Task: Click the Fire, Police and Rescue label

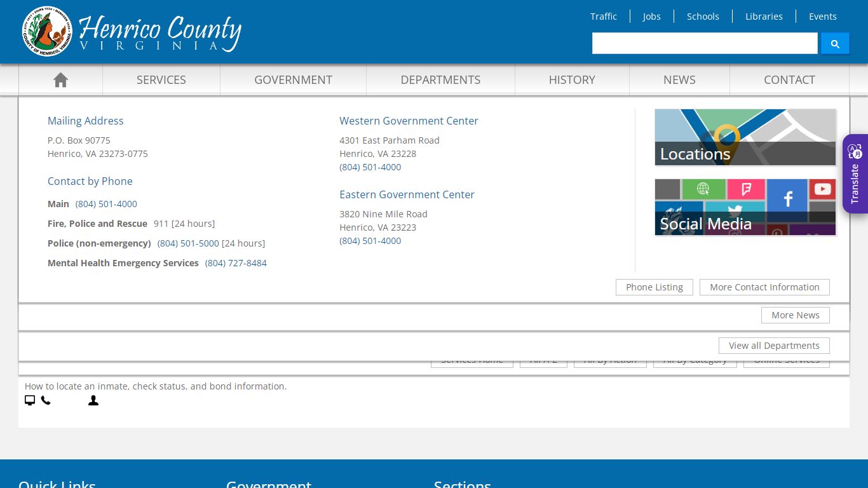Action: tap(97, 224)
